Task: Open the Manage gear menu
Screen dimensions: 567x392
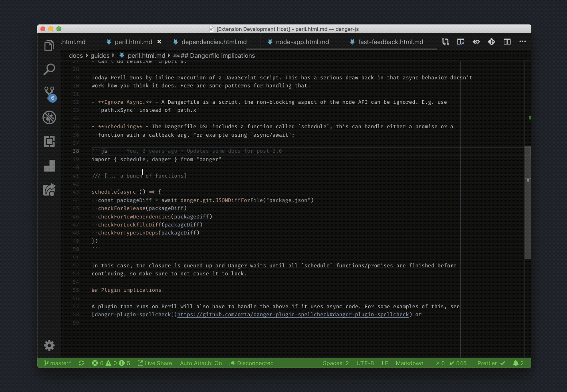Action: click(x=49, y=346)
